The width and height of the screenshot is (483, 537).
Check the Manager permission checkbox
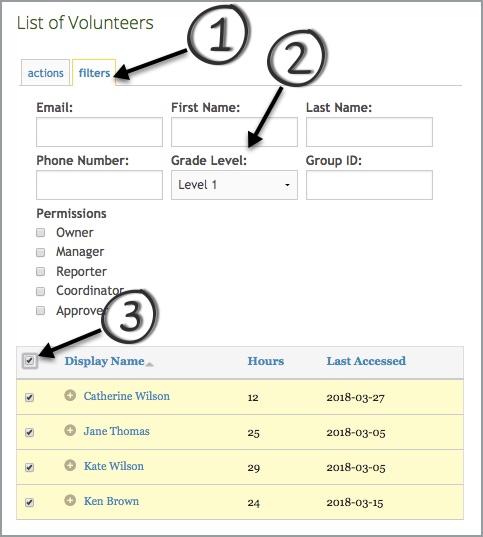[x=40, y=252]
